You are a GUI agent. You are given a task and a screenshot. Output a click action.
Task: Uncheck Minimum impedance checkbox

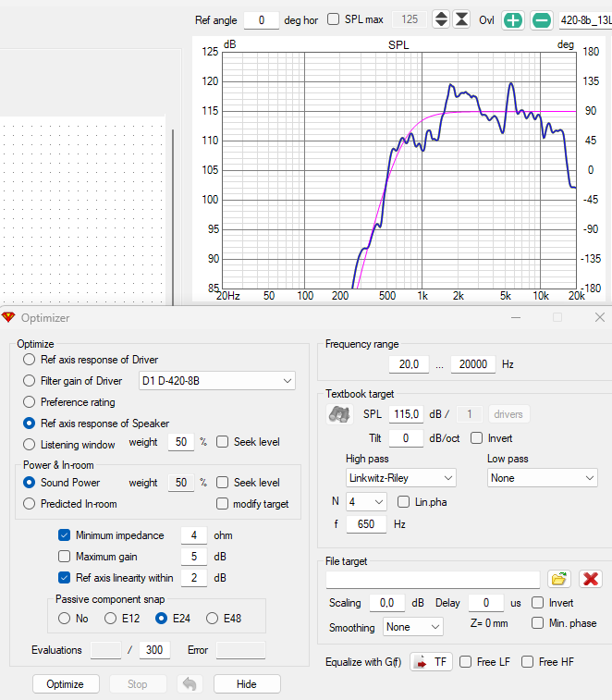[x=65, y=534]
